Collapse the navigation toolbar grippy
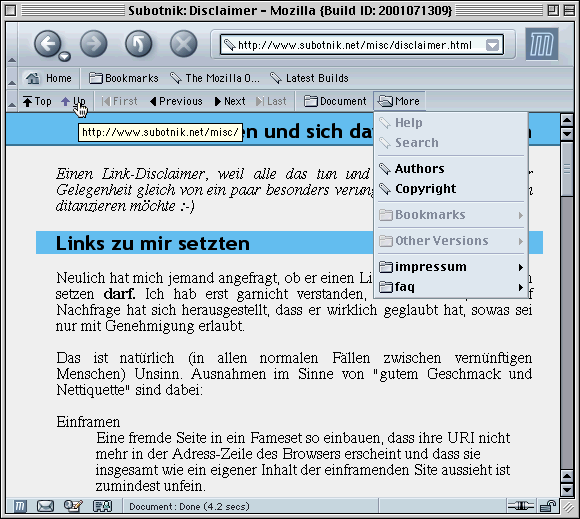The width and height of the screenshot is (580, 519). [12, 44]
